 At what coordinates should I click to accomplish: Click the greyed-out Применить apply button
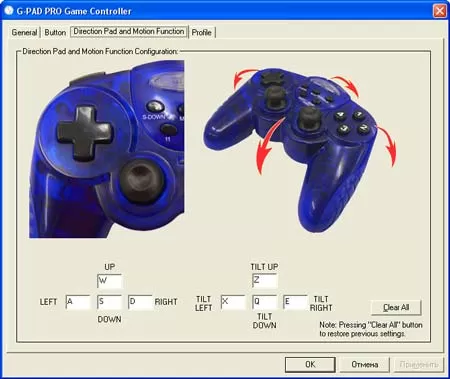point(419,364)
